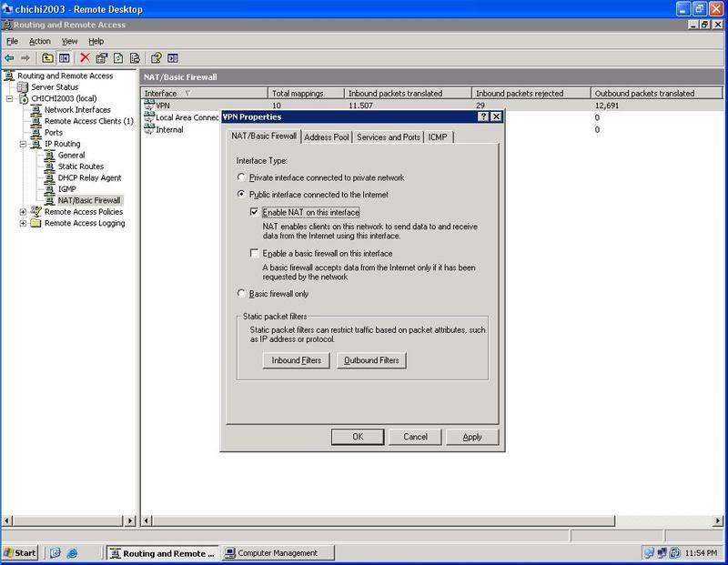
Task: Click the details pane's left scroll arrow
Action: click(147, 521)
